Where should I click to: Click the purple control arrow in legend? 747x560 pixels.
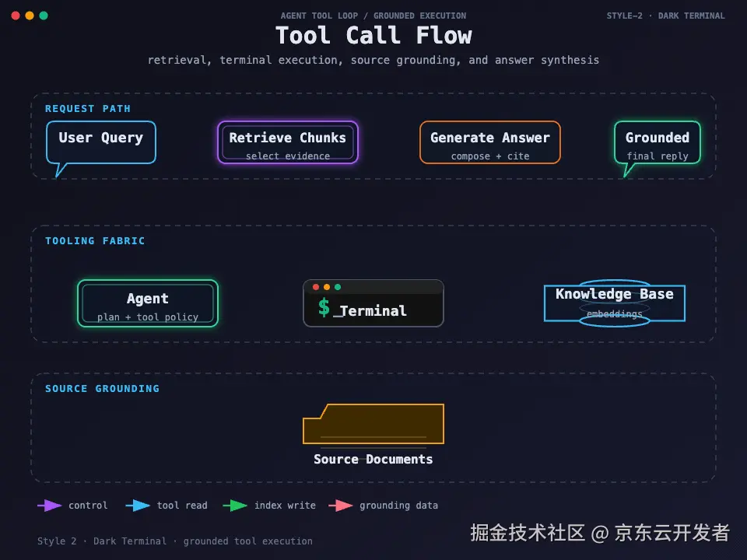[50, 506]
